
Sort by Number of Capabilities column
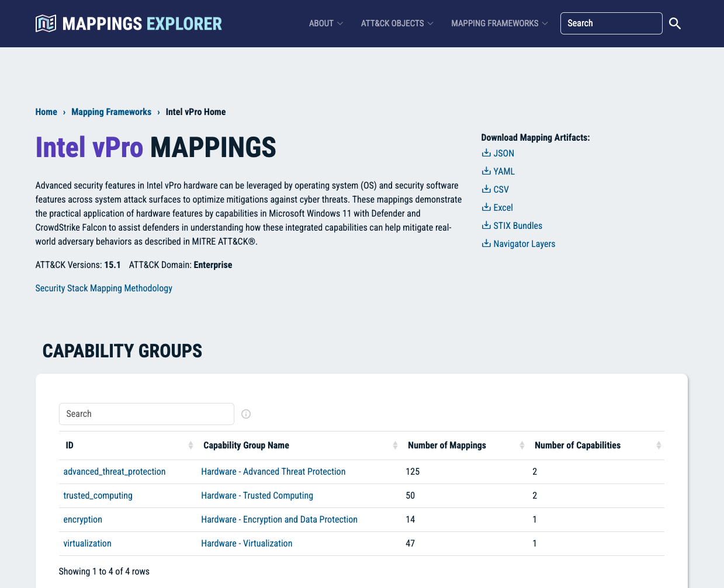[659, 446]
